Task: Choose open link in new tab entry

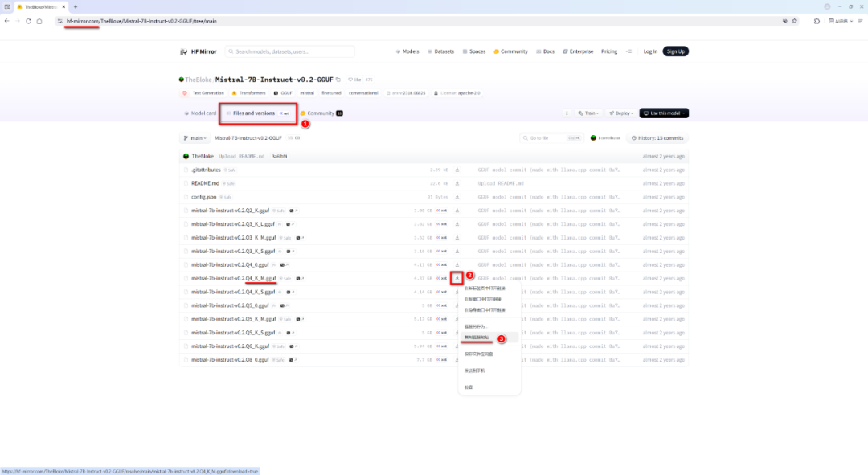Action: coord(485,289)
